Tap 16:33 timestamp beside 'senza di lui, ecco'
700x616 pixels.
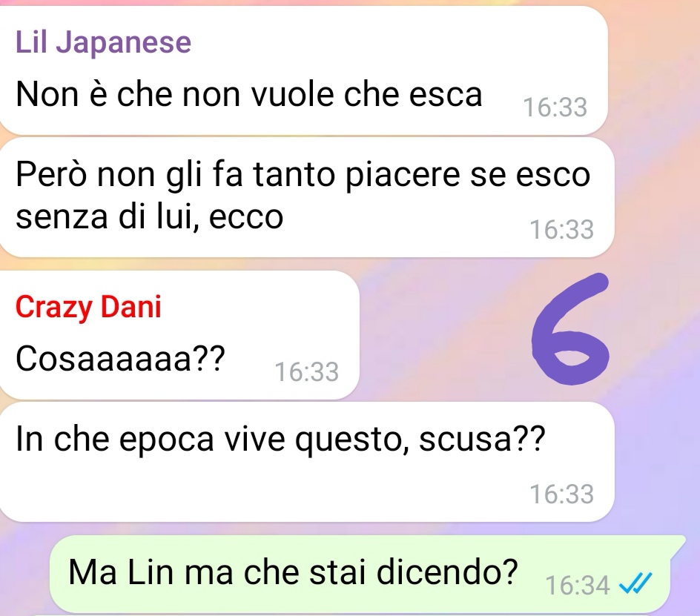point(561,230)
